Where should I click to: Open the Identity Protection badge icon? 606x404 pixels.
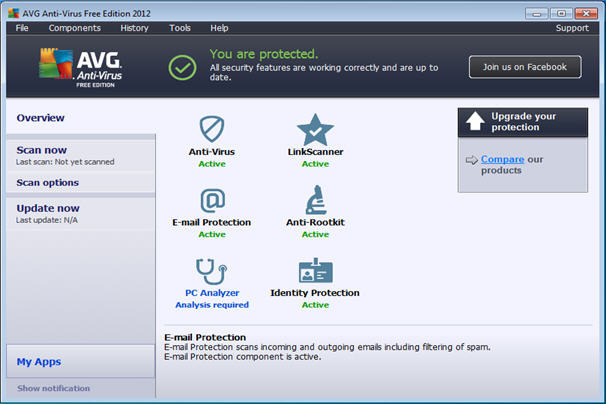coord(315,271)
